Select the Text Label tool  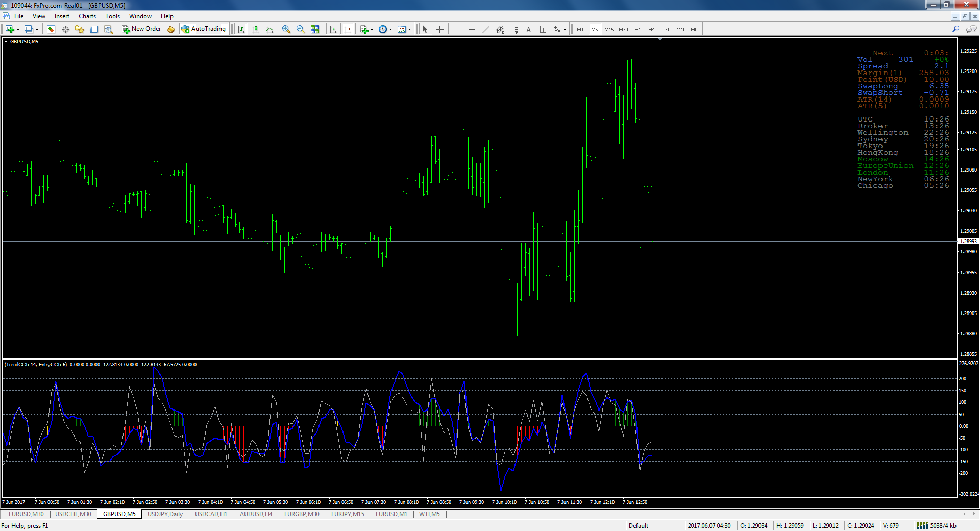tap(543, 29)
